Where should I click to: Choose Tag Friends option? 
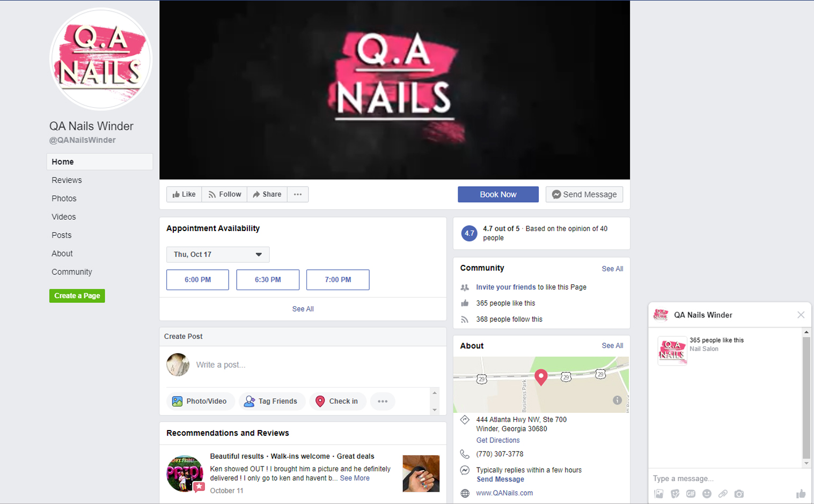(x=272, y=401)
